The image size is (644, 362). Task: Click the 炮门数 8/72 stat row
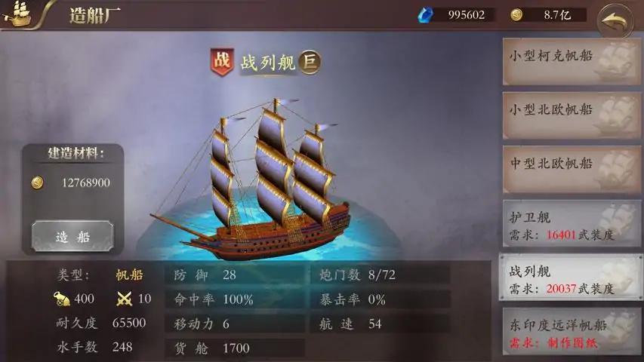381,275
